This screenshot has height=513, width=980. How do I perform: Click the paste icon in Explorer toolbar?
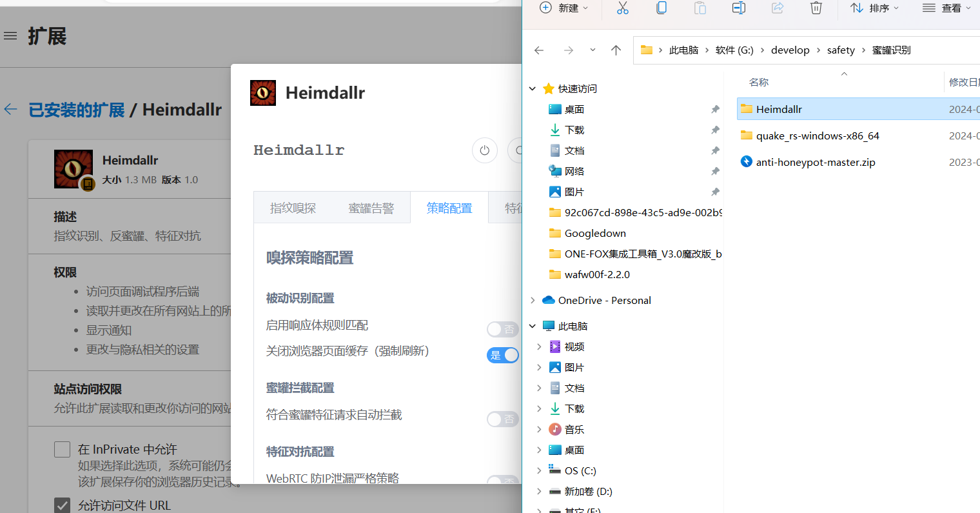coord(700,8)
